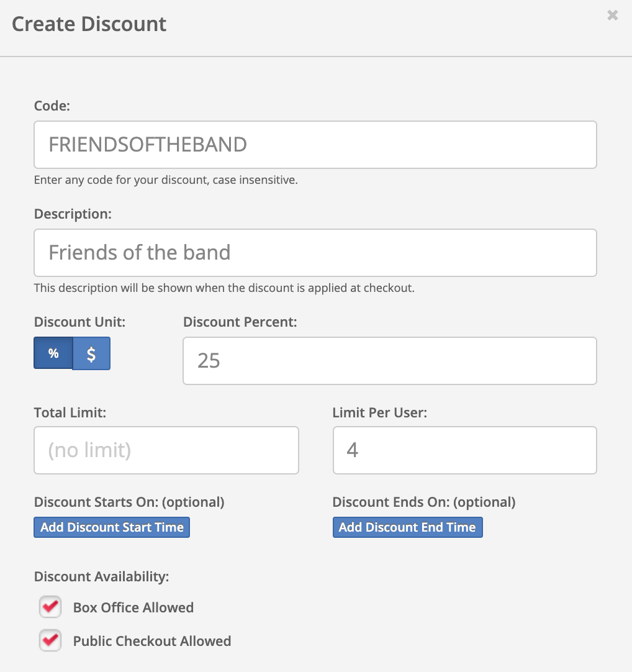Click Add Discount End Time button
The image size is (632, 672).
(407, 527)
